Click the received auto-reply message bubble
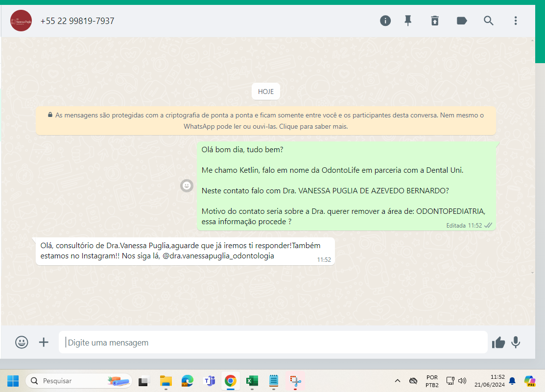Viewport: 545px width, 392px height. pyautogui.click(x=185, y=251)
